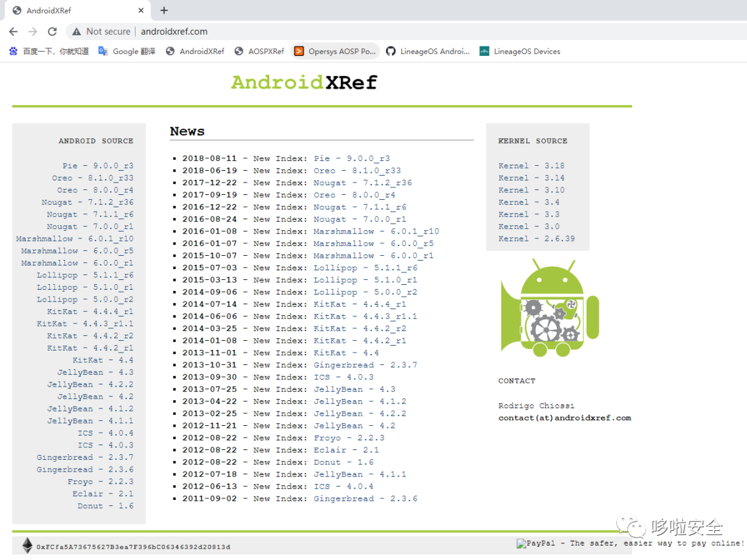The height and width of the screenshot is (560, 747).
Task: Open the Baidu bookmark
Action: (49, 51)
